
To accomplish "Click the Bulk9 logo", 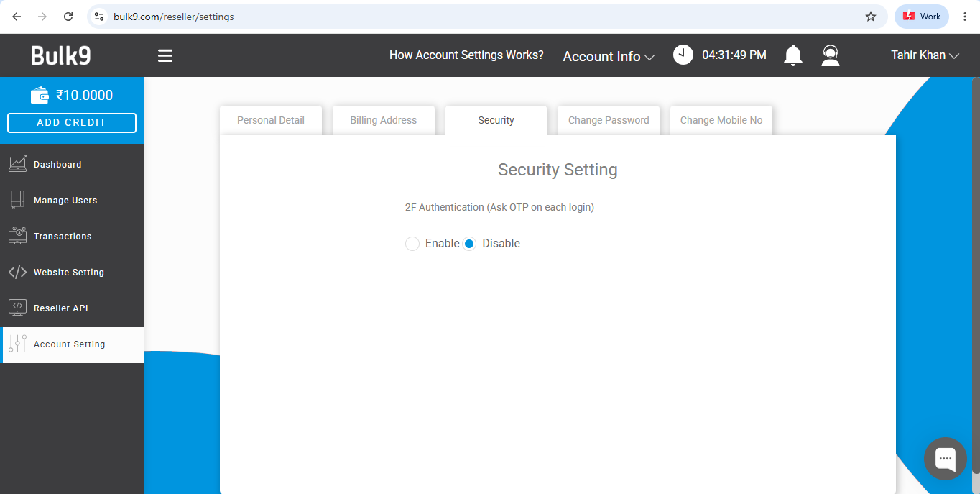I will (61, 55).
